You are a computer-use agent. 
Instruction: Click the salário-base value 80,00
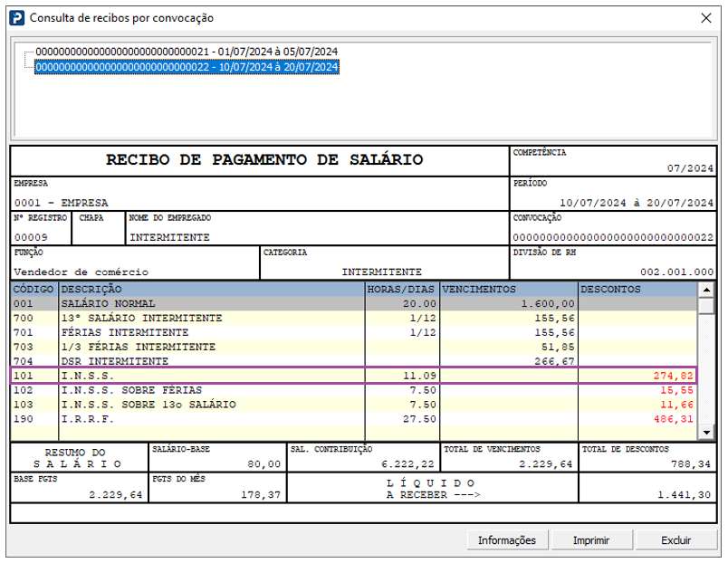pos(263,463)
